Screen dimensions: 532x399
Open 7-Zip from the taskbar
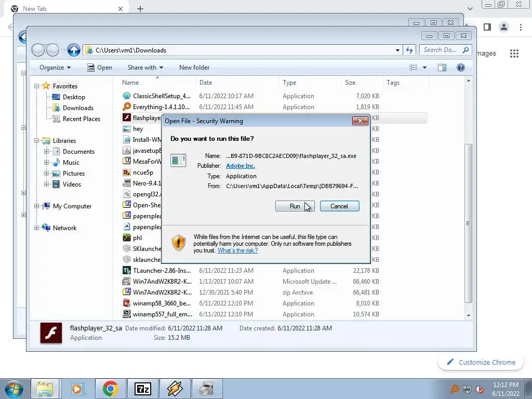[143, 389]
